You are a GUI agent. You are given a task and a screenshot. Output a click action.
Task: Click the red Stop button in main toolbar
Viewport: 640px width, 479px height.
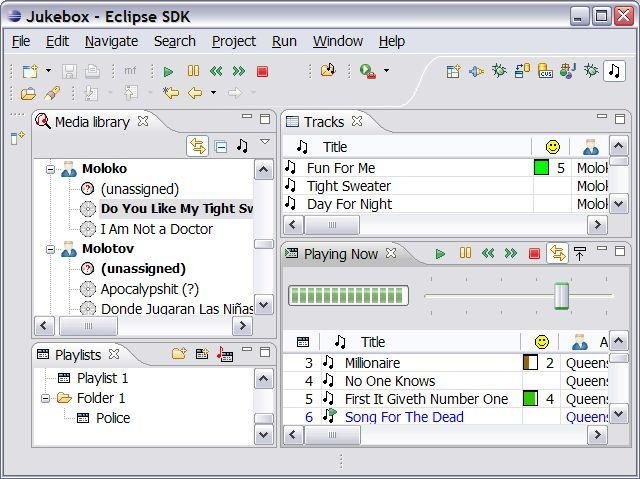pos(262,72)
